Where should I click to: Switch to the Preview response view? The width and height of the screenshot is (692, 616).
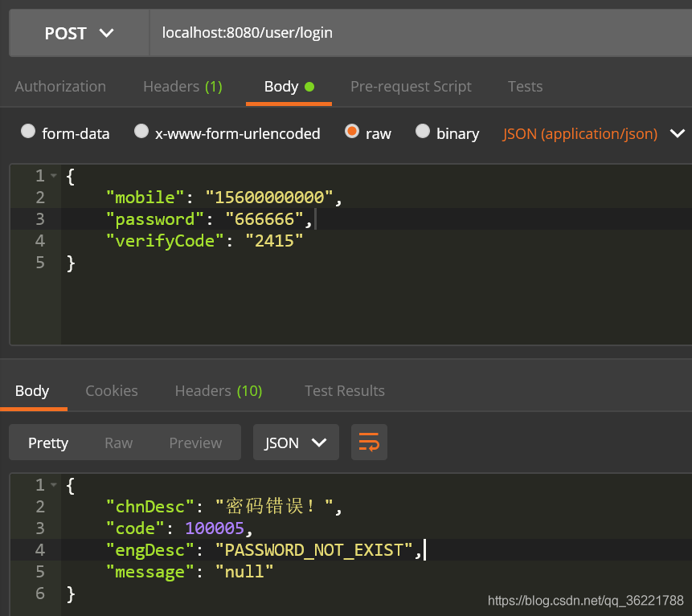195,443
